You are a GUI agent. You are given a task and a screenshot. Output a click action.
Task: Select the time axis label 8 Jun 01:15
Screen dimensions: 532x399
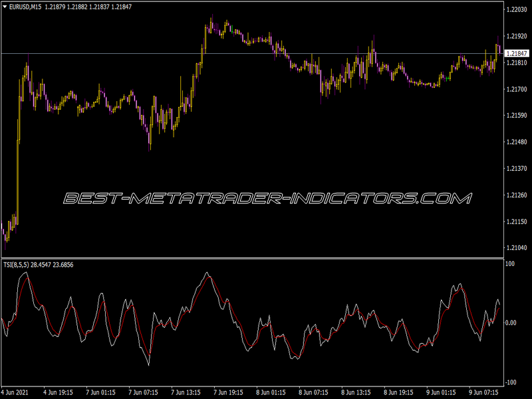[271, 392]
